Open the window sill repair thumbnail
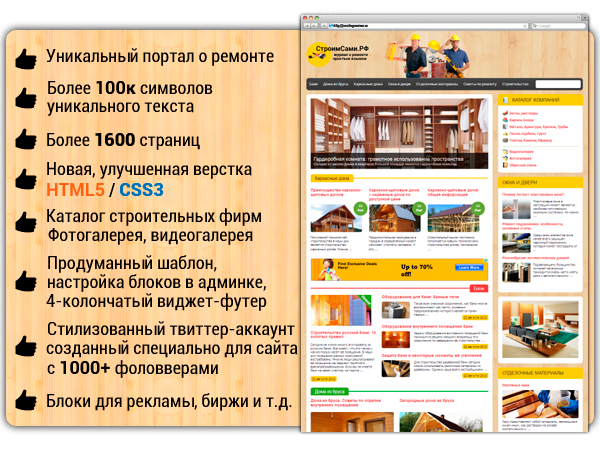600x457 pixels. click(516, 242)
